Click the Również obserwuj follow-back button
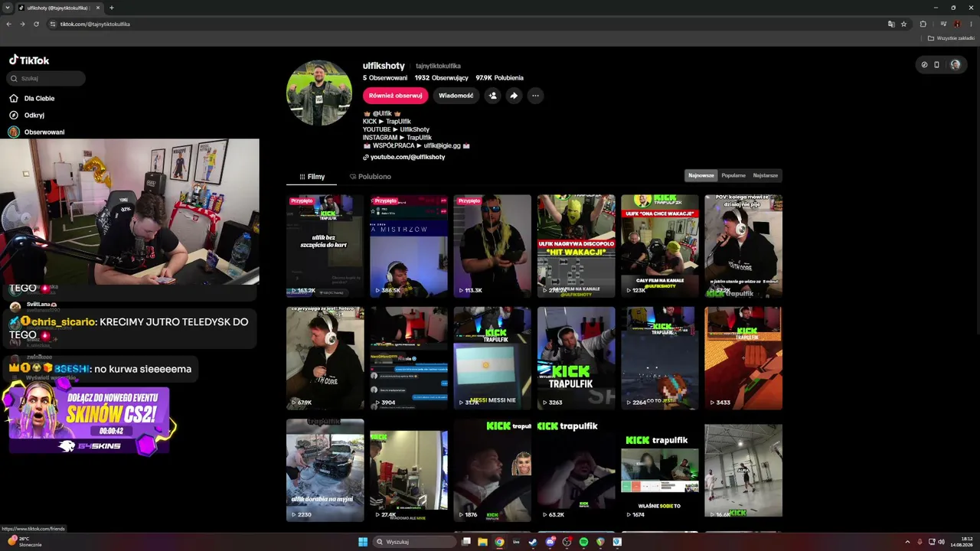 395,96
